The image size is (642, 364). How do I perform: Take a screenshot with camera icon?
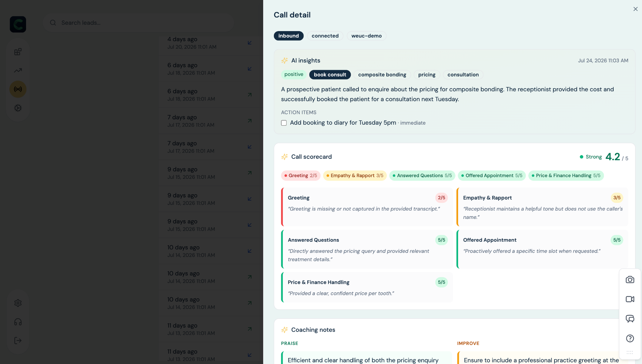coord(630,279)
